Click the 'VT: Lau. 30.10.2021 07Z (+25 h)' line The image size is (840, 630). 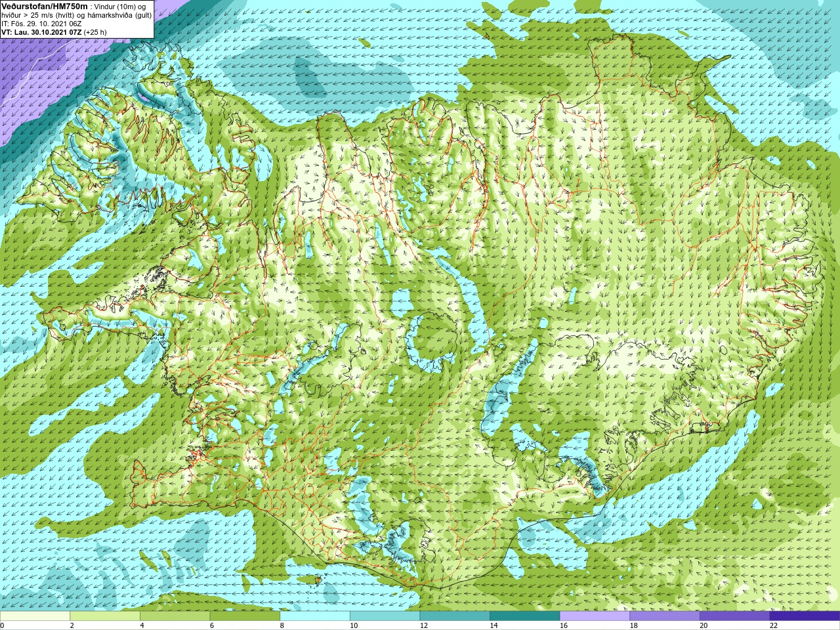pyautogui.click(x=54, y=31)
